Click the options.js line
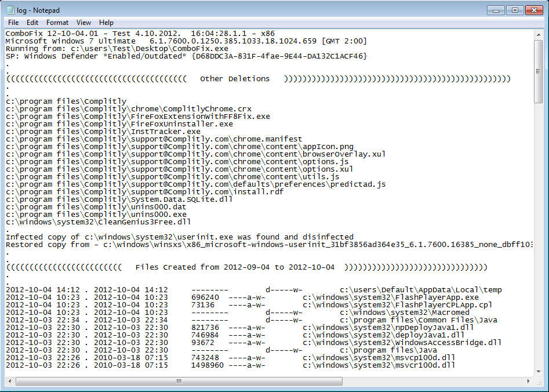Image resolution: width=549 pixels, height=392 pixels. click(x=177, y=162)
